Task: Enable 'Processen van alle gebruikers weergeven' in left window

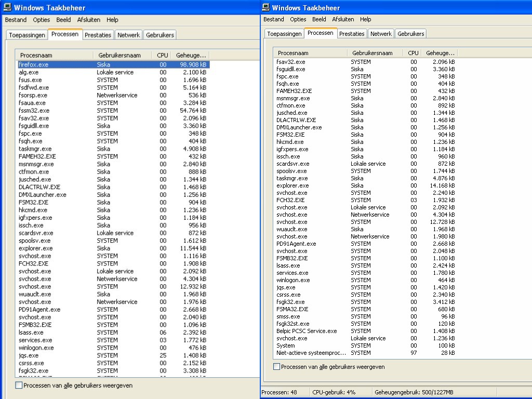Action: point(19,385)
